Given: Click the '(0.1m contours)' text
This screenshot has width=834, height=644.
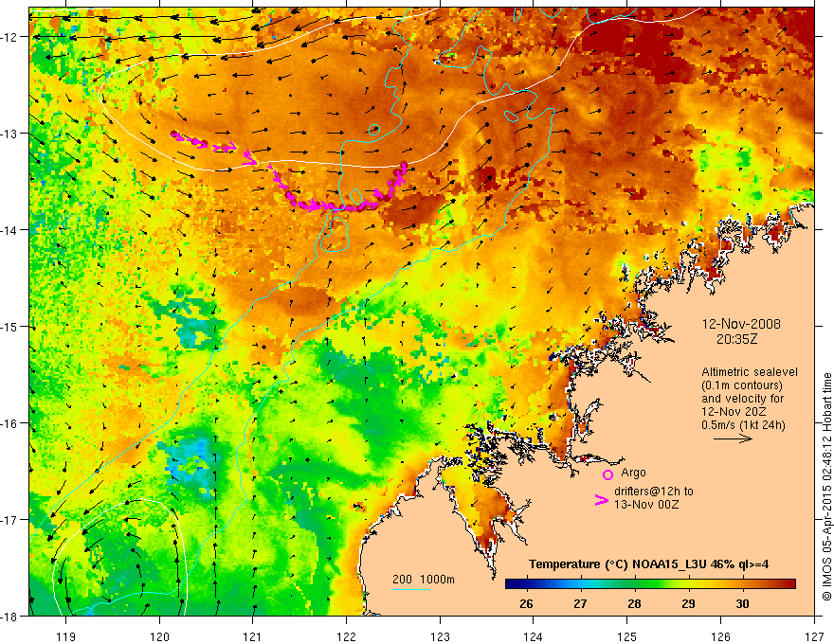Looking at the screenshot, I should click(x=742, y=385).
